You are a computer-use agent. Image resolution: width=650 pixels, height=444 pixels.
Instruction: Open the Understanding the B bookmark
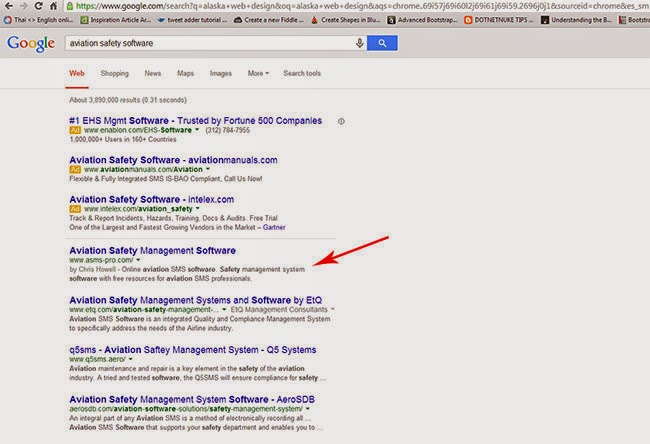[x=576, y=19]
